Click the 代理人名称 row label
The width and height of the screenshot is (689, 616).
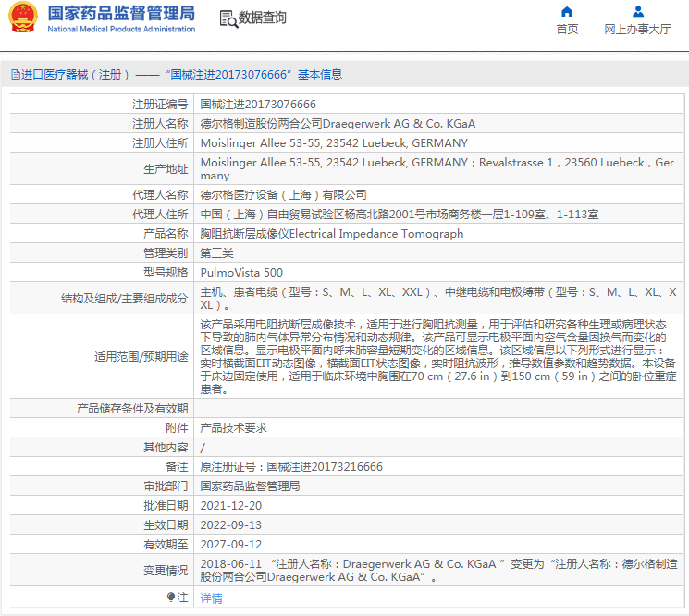[x=160, y=194]
